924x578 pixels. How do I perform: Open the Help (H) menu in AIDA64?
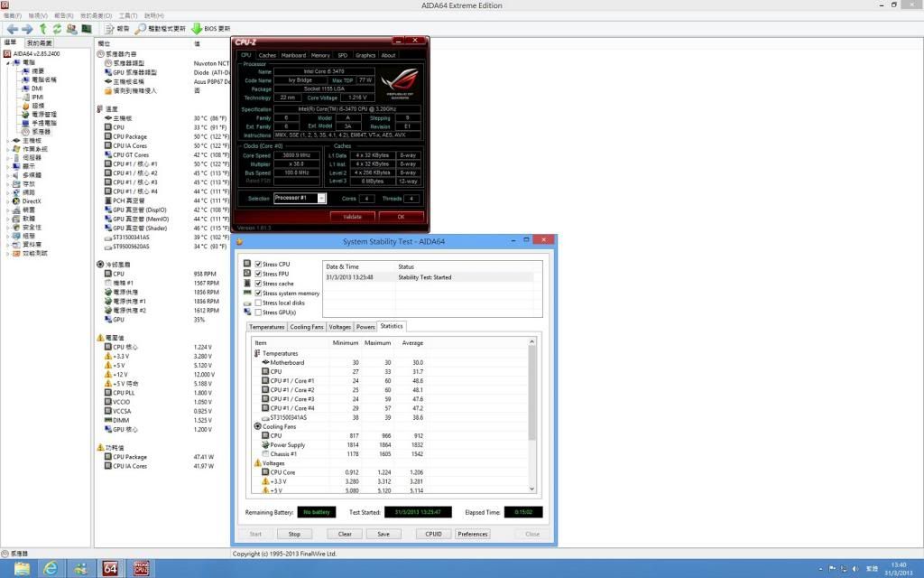[x=153, y=16]
